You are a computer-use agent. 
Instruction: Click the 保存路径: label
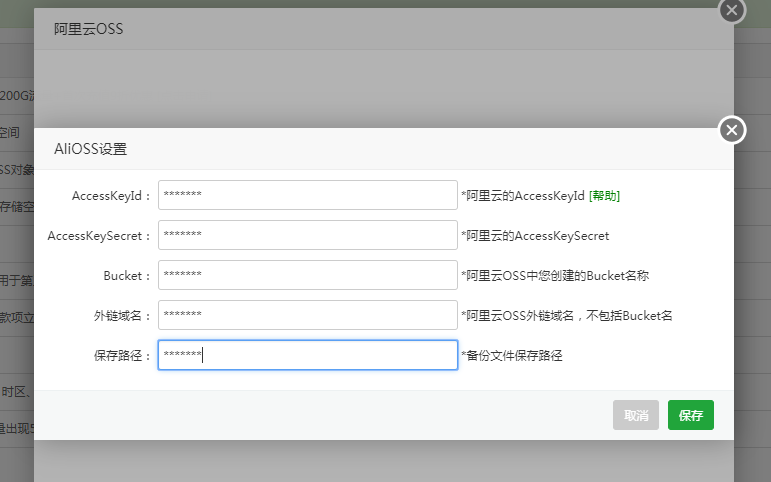pyautogui.click(x=122, y=356)
